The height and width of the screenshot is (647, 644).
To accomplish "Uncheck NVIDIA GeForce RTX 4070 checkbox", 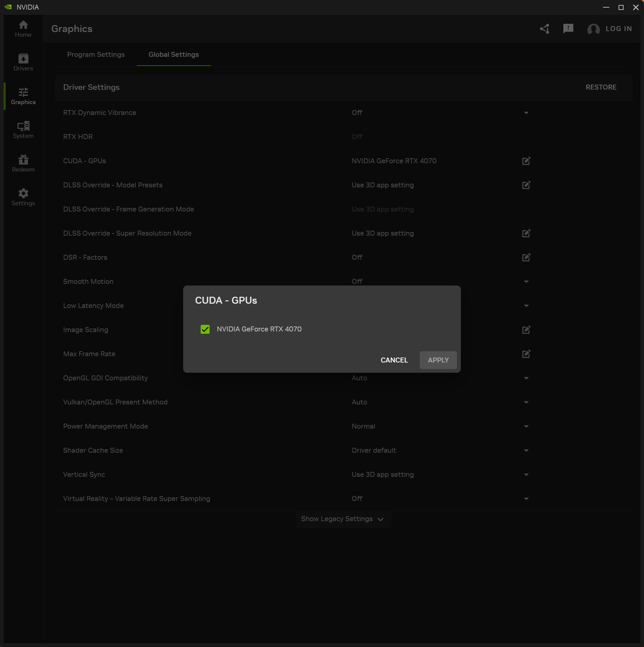I will (x=205, y=329).
